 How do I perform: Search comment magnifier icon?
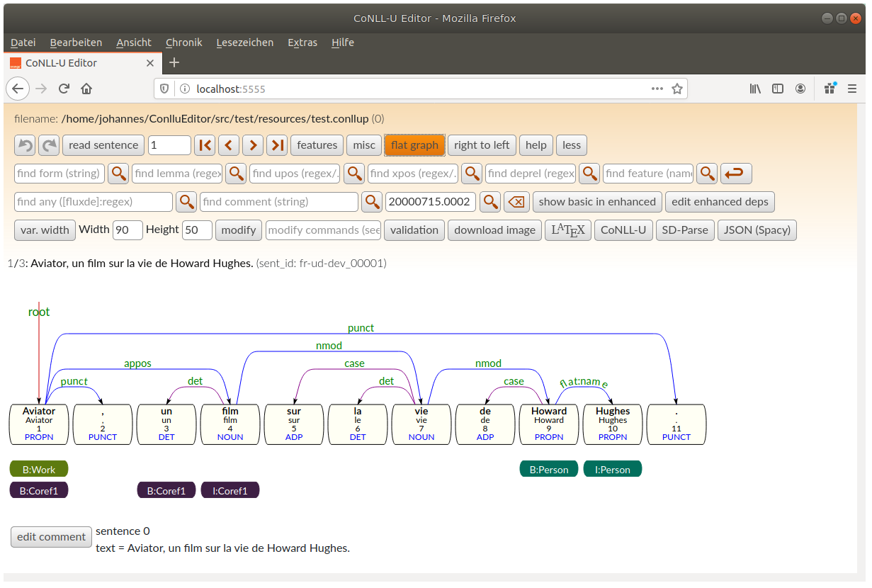pos(372,202)
